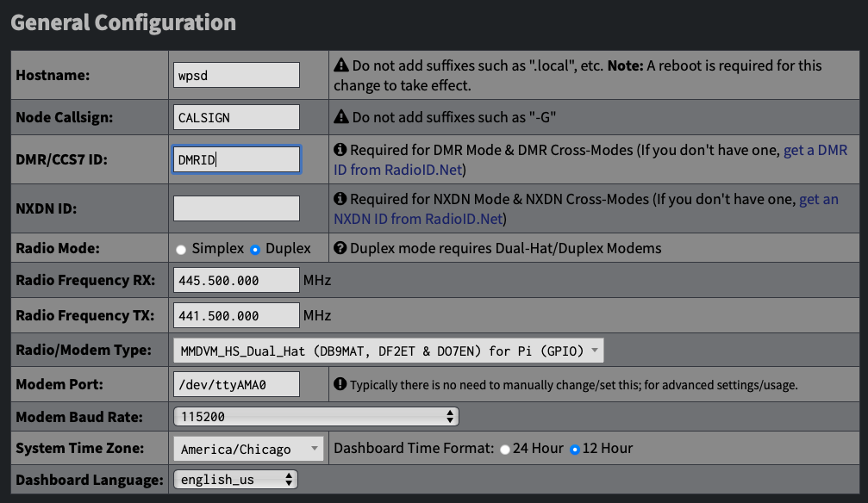Select the Duplex radio mode

pyautogui.click(x=255, y=250)
